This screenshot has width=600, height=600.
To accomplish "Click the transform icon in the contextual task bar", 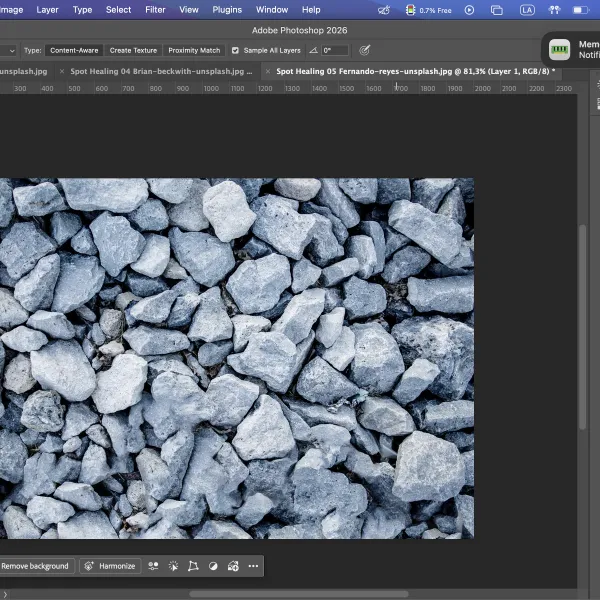I will tap(193, 566).
